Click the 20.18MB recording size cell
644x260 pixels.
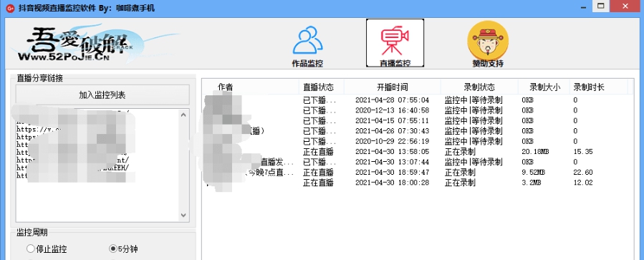[x=535, y=152]
